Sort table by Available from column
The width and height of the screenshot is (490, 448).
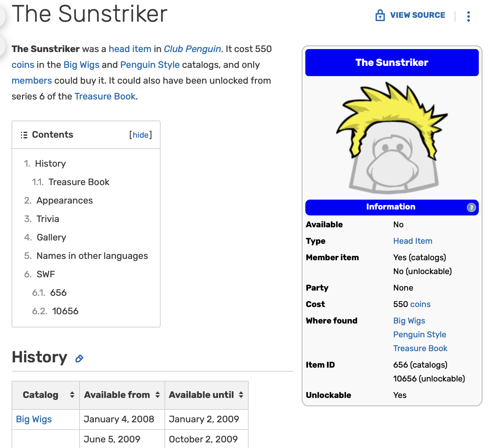[157, 395]
